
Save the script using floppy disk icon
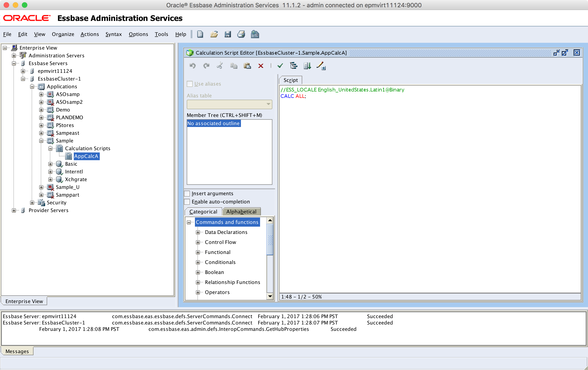click(228, 34)
